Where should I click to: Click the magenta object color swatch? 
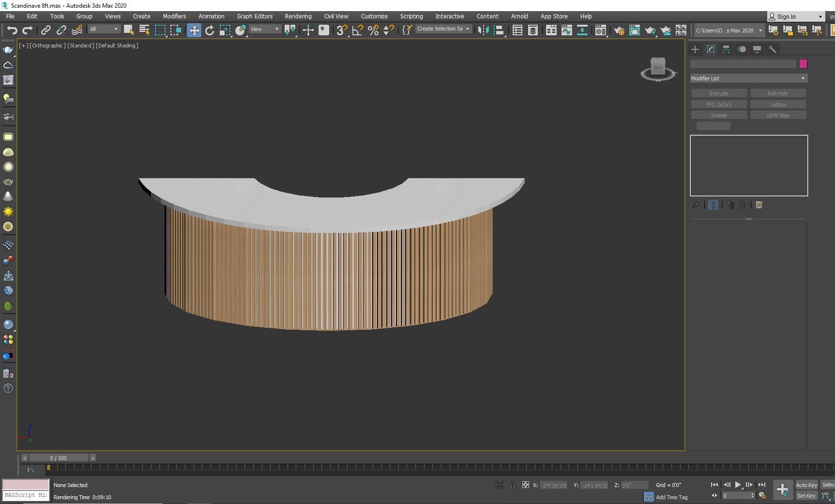tap(803, 64)
